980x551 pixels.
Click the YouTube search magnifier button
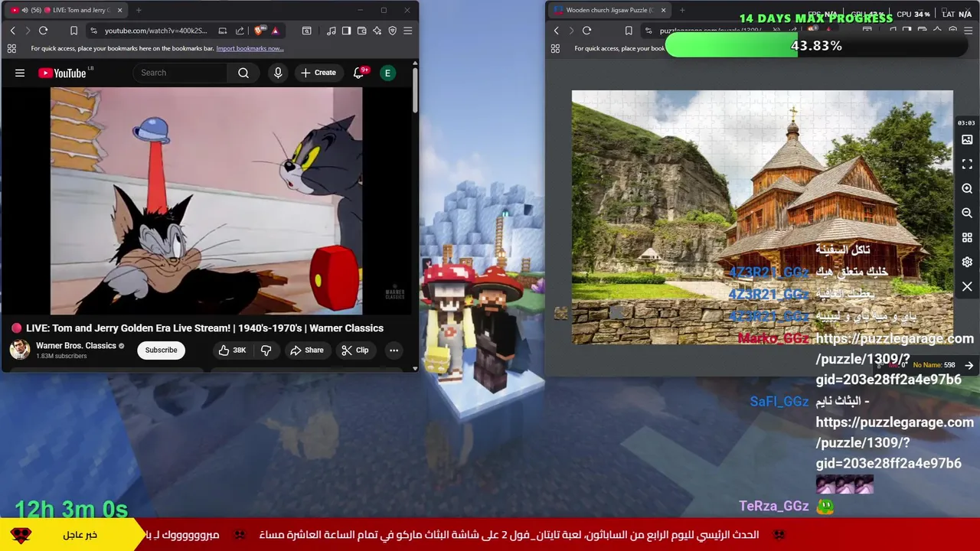coord(243,73)
